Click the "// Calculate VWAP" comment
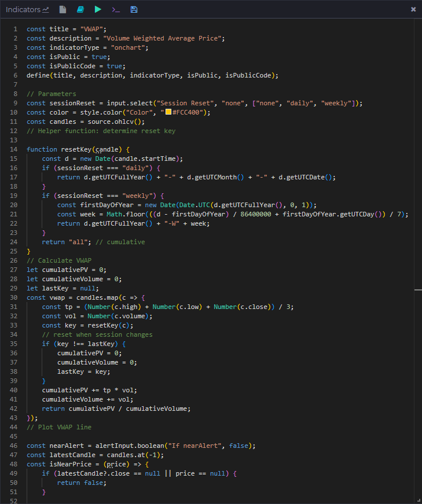 [x=59, y=260]
